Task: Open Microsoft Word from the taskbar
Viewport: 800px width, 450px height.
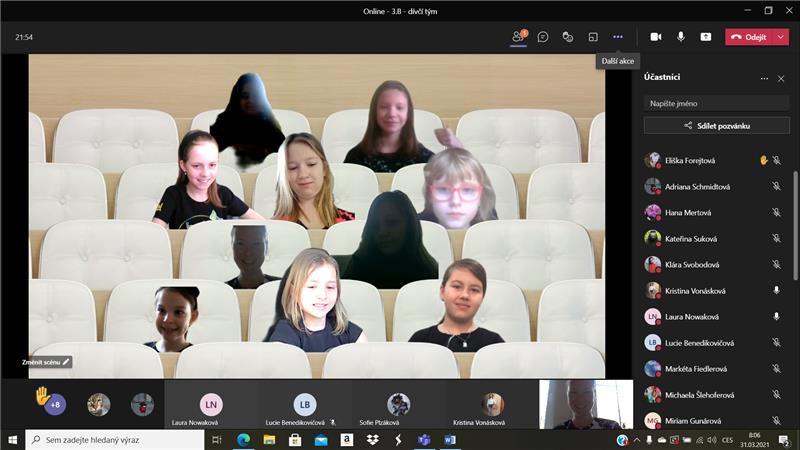Action: point(450,440)
